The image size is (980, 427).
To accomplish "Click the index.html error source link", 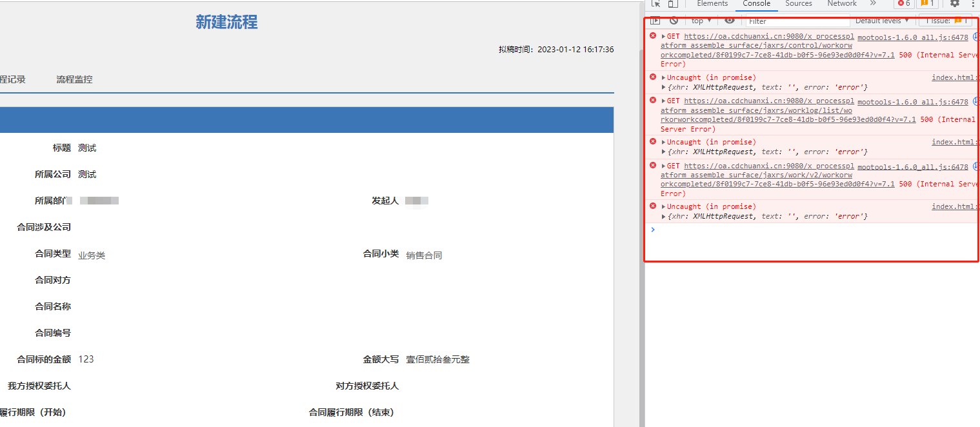I will click(954, 77).
